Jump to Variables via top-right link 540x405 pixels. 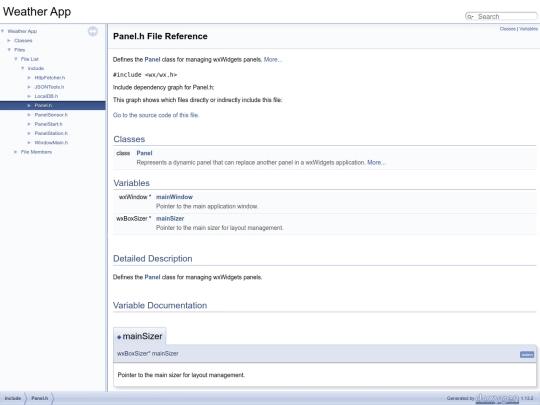[528, 29]
